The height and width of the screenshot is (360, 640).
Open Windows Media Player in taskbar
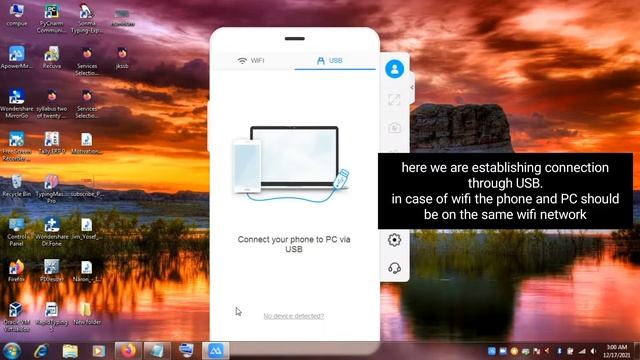98,351
